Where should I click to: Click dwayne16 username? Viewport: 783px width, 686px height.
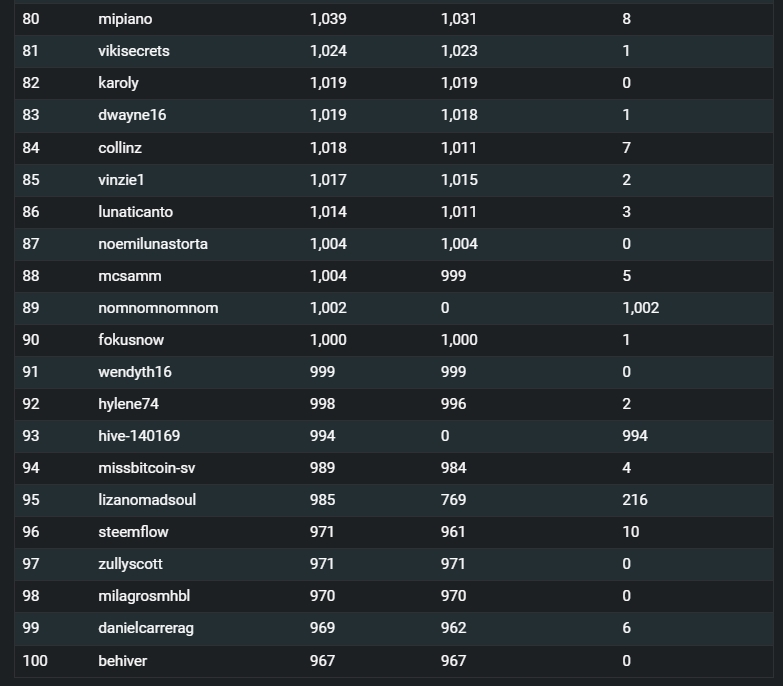[132, 115]
